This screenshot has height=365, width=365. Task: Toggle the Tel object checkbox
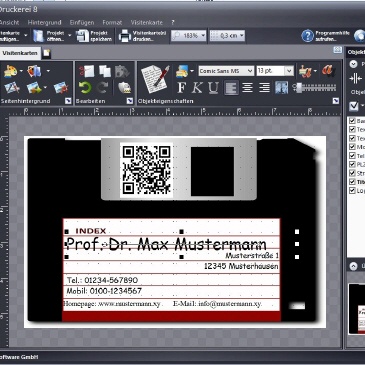352,156
